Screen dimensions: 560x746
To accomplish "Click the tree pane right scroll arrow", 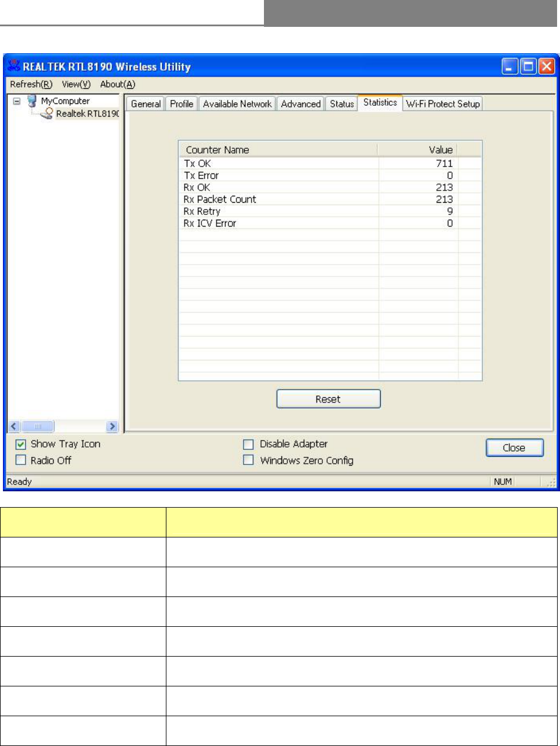I will [112, 426].
